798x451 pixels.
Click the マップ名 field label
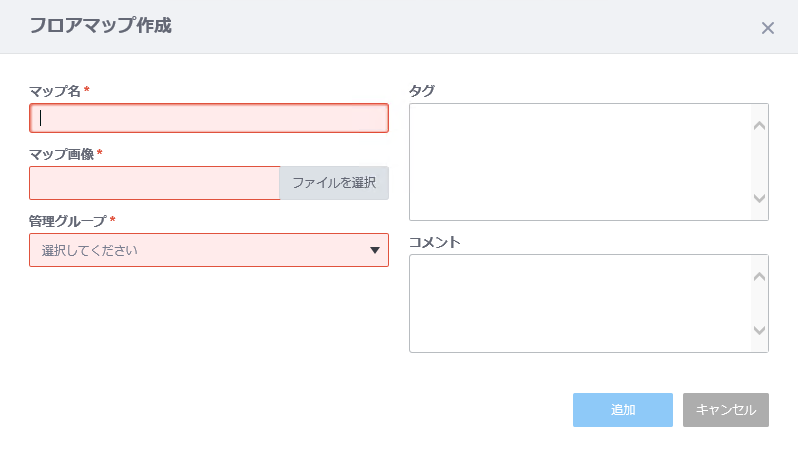pos(55,91)
